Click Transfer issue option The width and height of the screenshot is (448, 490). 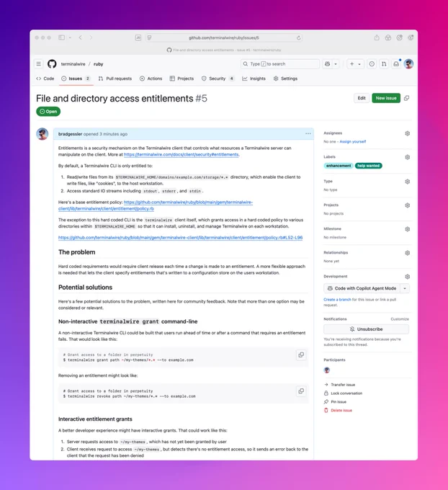point(339,385)
